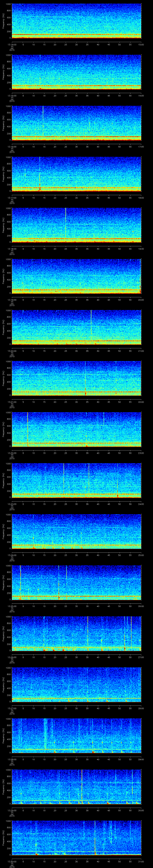153x868 pixels.
Task: Select the '13:20:00' start time label
Action: (x=12, y=351)
